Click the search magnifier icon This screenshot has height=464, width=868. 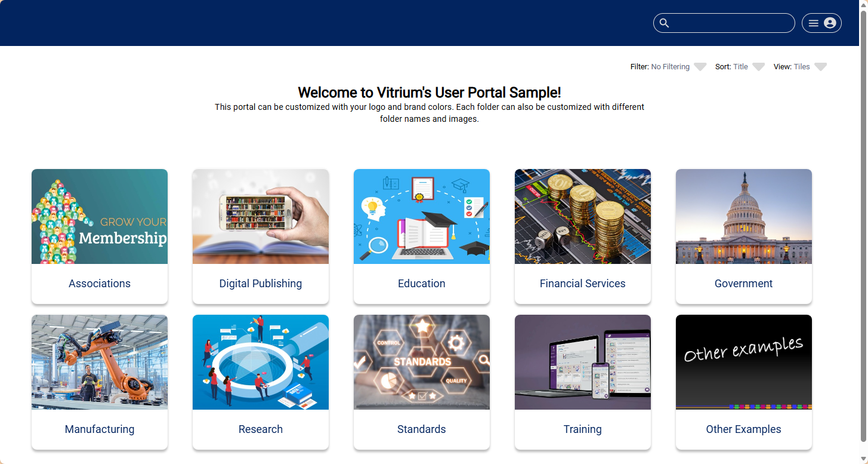point(664,23)
